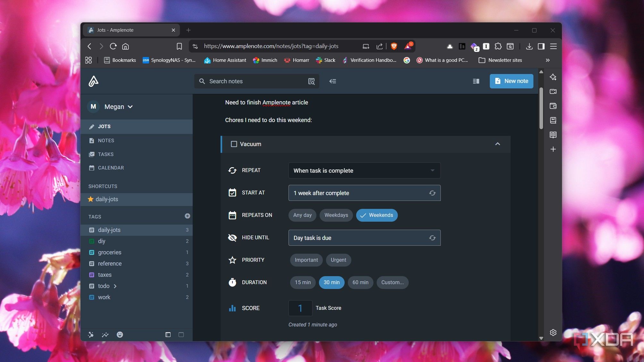Viewport: 644px width, 362px height.
Task: Set duration to 15 min
Action: pos(303,282)
